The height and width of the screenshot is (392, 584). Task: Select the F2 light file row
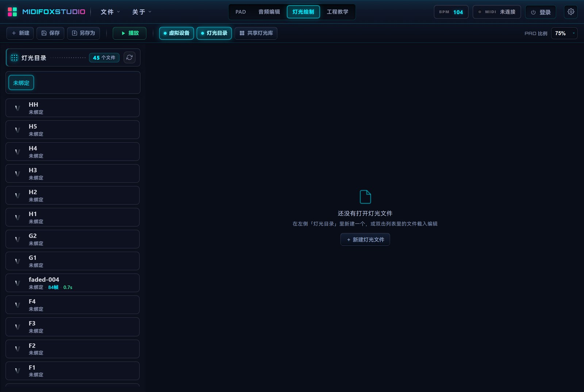[x=73, y=349]
